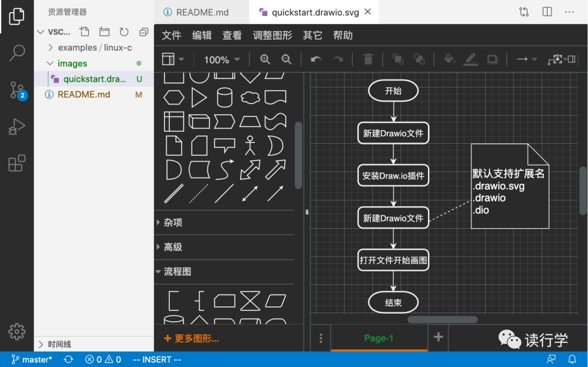Pick the hexagon shape from palette
Viewport: 588px width, 367px height.
(x=174, y=98)
